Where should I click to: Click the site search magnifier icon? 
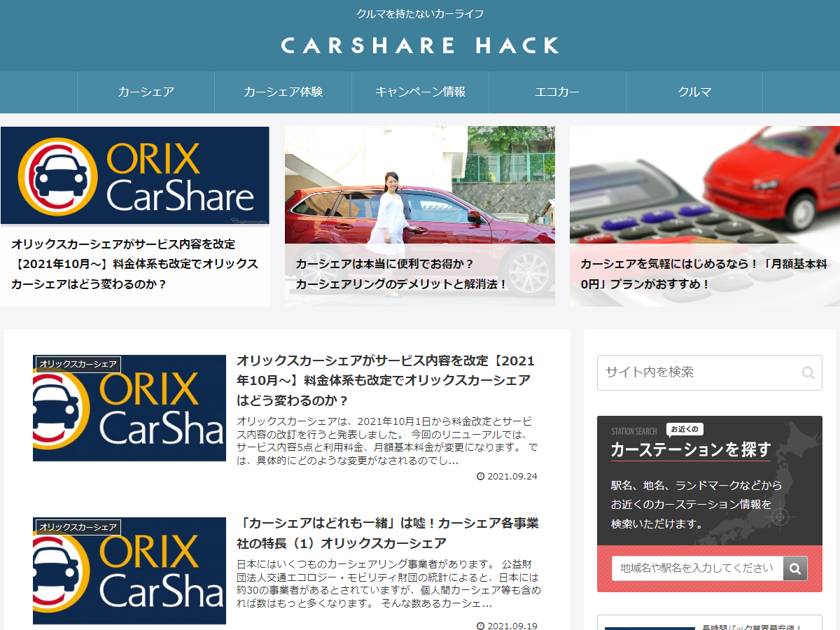808,372
